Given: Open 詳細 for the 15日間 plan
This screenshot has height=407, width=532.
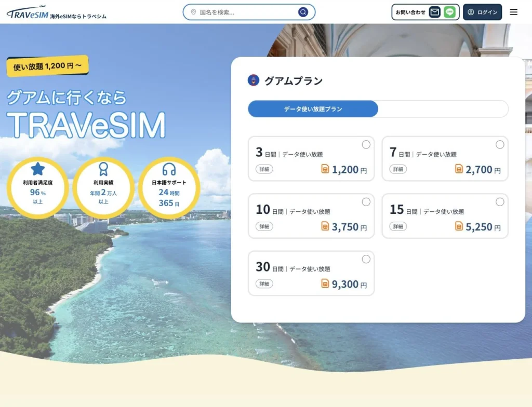Looking at the screenshot, I should pos(398,226).
